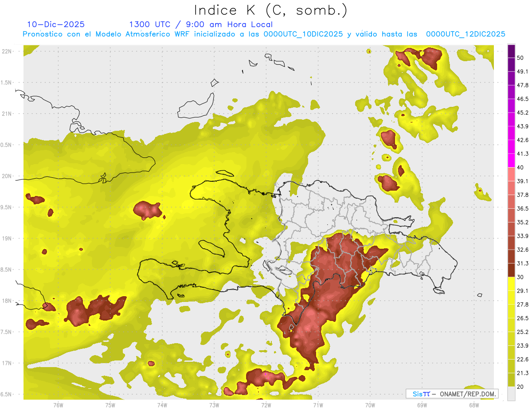Click the colorbar value "23.9"

point(523,345)
